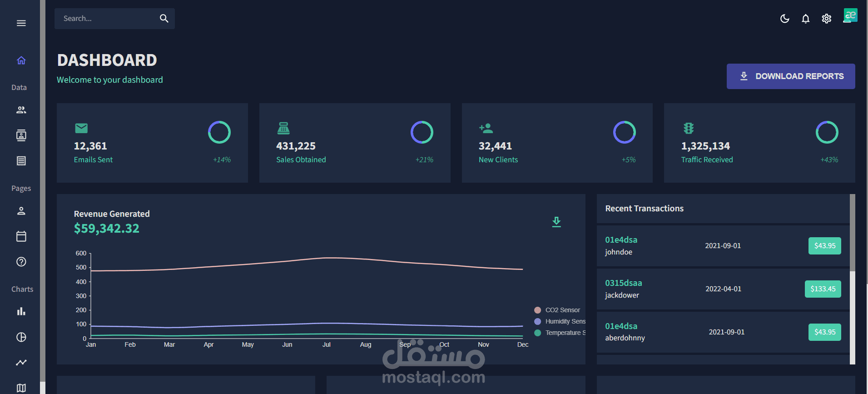The width and height of the screenshot is (868, 394).
Task: Click the +43% increase label
Action: click(829, 160)
